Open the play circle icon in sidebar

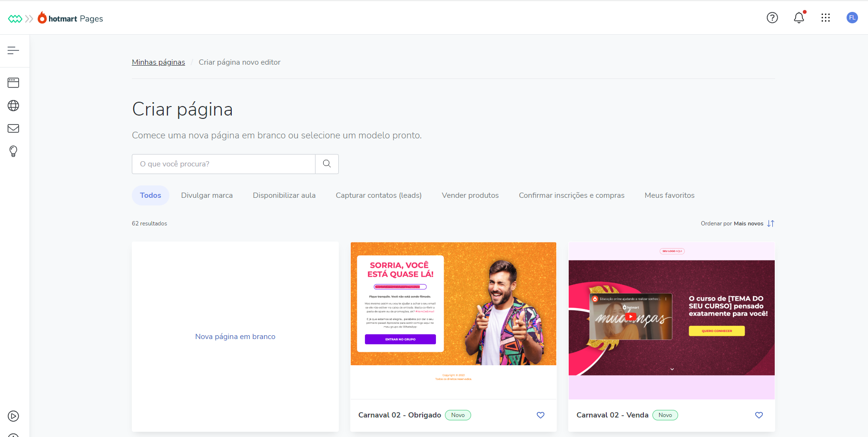13,416
